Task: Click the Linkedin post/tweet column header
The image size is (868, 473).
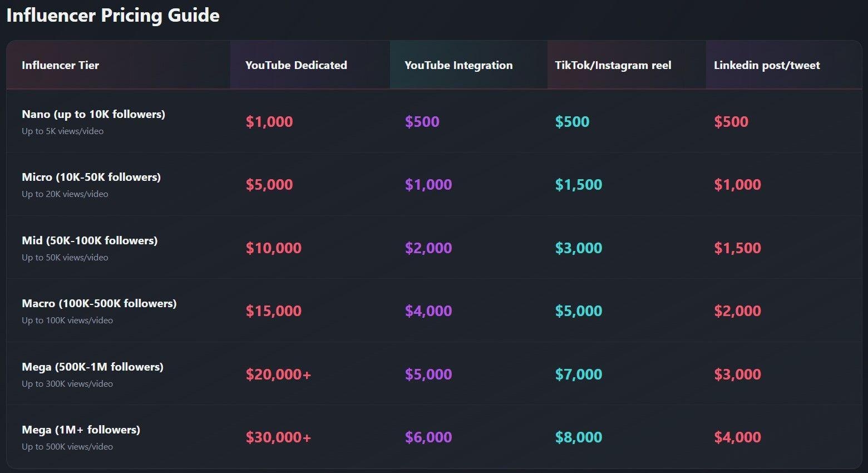Action: [767, 65]
